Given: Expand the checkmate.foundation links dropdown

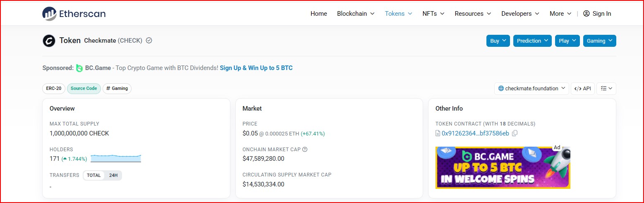Looking at the screenshot, I should pyautogui.click(x=531, y=88).
